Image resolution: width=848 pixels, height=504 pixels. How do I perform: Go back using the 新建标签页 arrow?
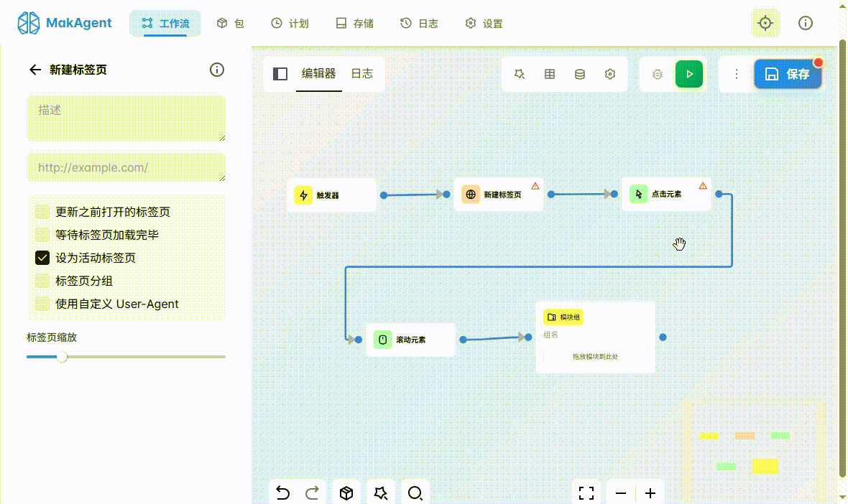34,70
